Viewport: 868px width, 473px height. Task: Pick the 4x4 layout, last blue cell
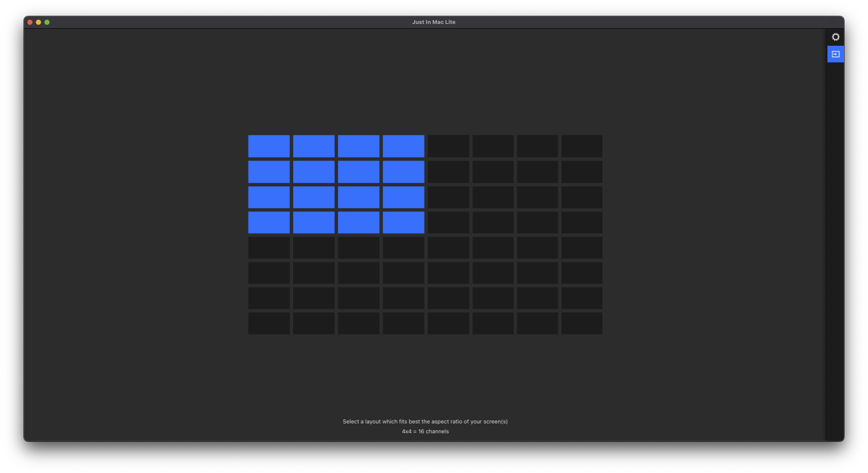click(x=403, y=222)
